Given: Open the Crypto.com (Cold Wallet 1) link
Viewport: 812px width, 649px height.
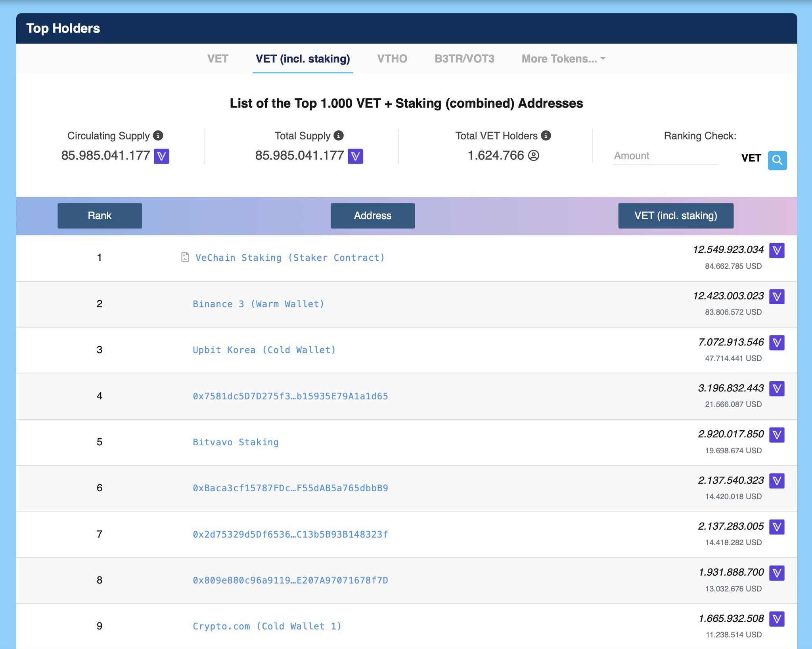Looking at the screenshot, I should click(x=267, y=626).
